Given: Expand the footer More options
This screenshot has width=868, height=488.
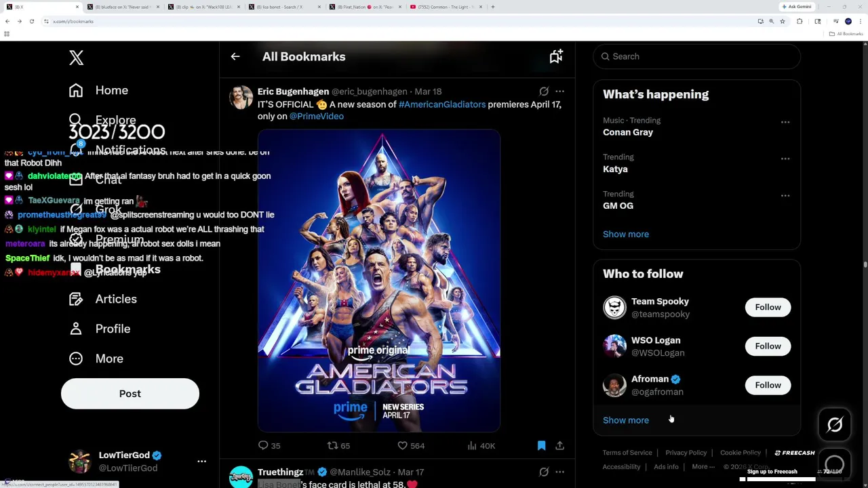Looking at the screenshot, I should pos(703,467).
